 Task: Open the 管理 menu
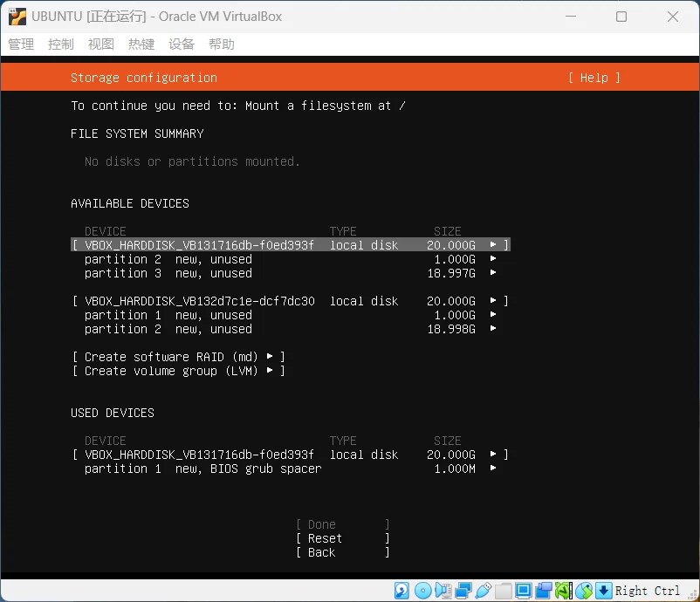(x=21, y=44)
